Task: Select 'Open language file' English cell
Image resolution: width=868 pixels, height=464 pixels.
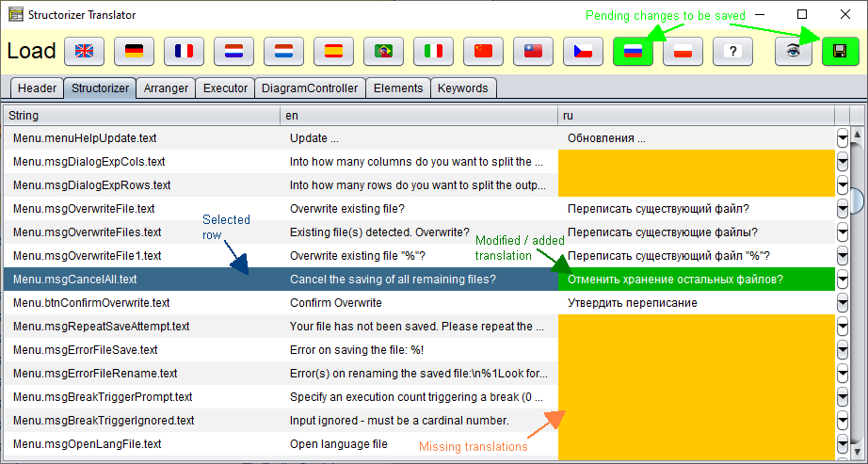Action: click(419, 444)
